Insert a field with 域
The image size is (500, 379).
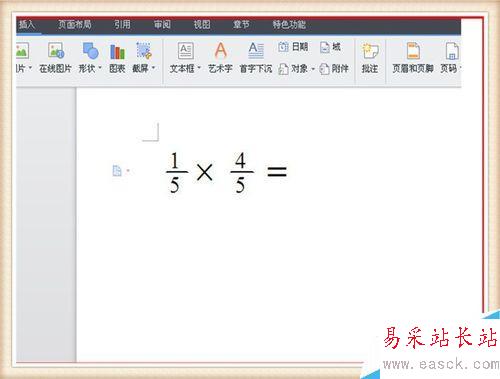[330, 47]
